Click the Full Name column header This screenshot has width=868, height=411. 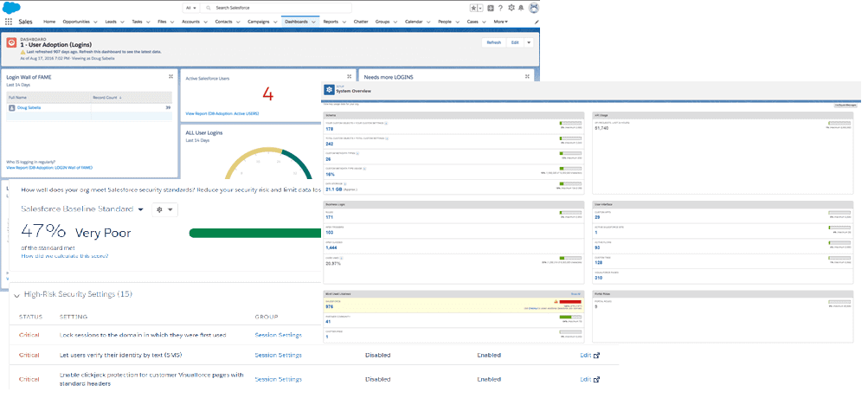coord(48,98)
